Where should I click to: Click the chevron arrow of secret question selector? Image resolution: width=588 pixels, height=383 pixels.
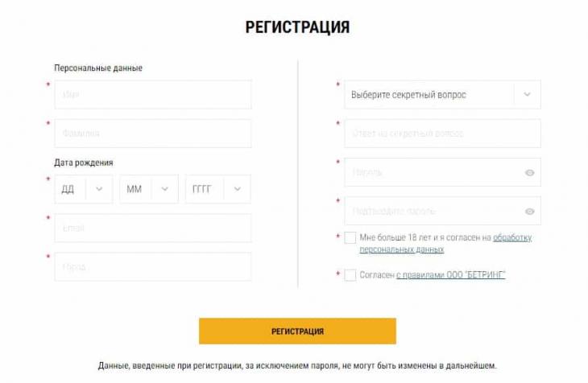[x=527, y=94]
